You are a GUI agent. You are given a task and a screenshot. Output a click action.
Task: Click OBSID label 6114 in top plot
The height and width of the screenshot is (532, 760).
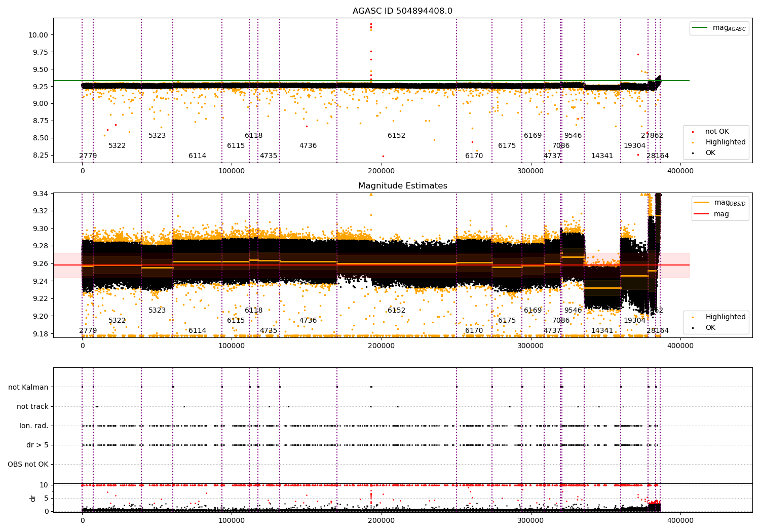click(x=198, y=156)
